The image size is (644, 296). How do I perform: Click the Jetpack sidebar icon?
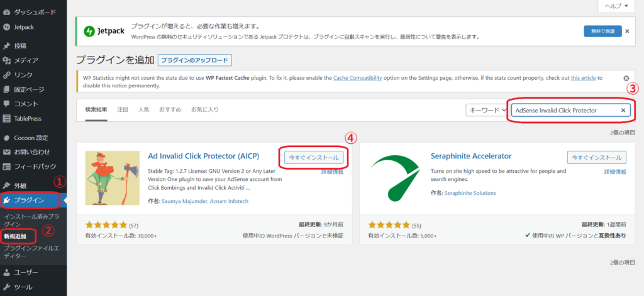pyautogui.click(x=6, y=27)
